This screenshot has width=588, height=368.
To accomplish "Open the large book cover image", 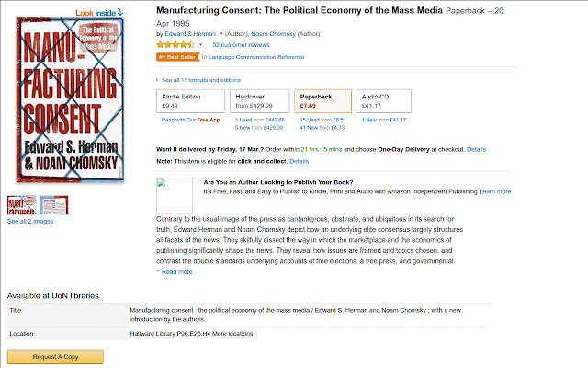I will pyautogui.click(x=70, y=100).
